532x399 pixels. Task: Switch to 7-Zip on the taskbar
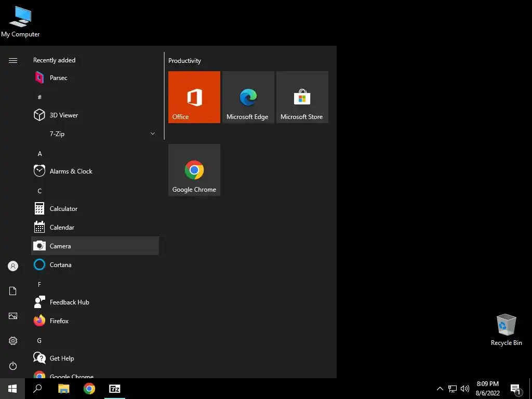coord(115,389)
